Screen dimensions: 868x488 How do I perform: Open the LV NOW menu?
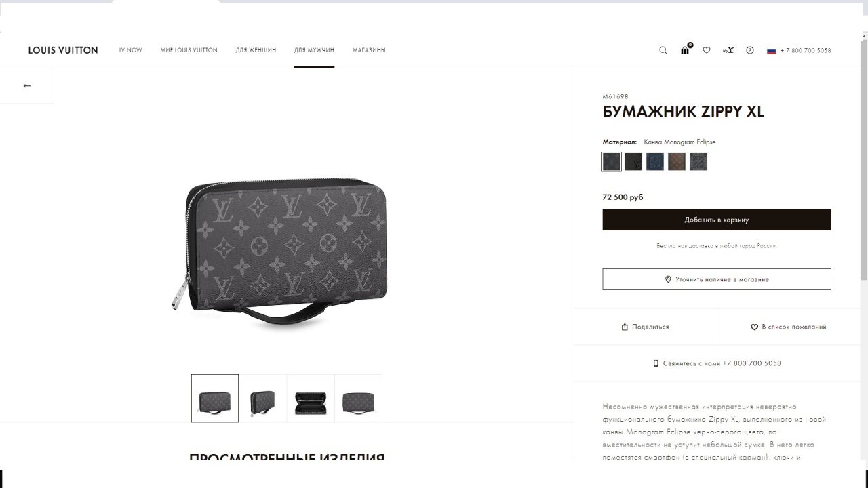click(x=131, y=50)
